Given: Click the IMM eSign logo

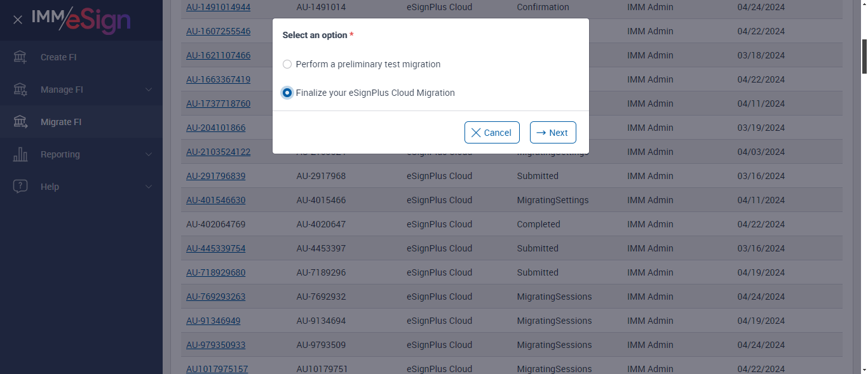Looking at the screenshot, I should (81, 20).
